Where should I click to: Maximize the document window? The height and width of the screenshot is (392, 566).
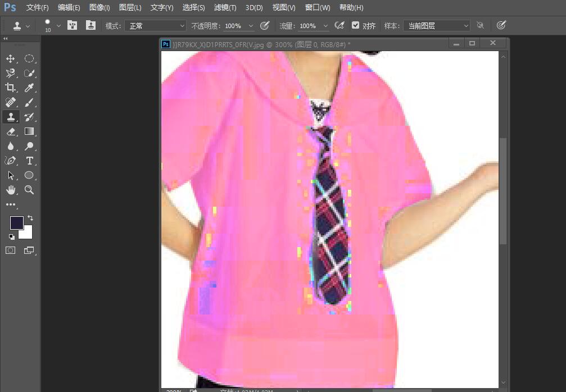pyautogui.click(x=472, y=43)
